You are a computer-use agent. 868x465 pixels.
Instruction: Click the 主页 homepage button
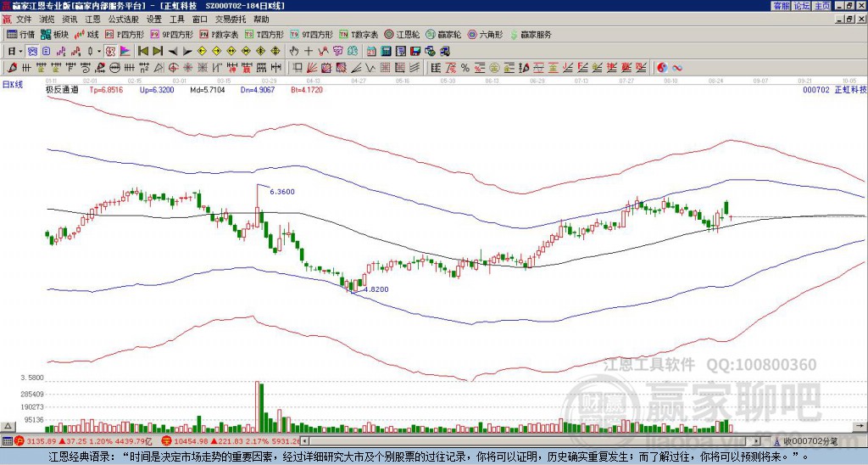822,6
